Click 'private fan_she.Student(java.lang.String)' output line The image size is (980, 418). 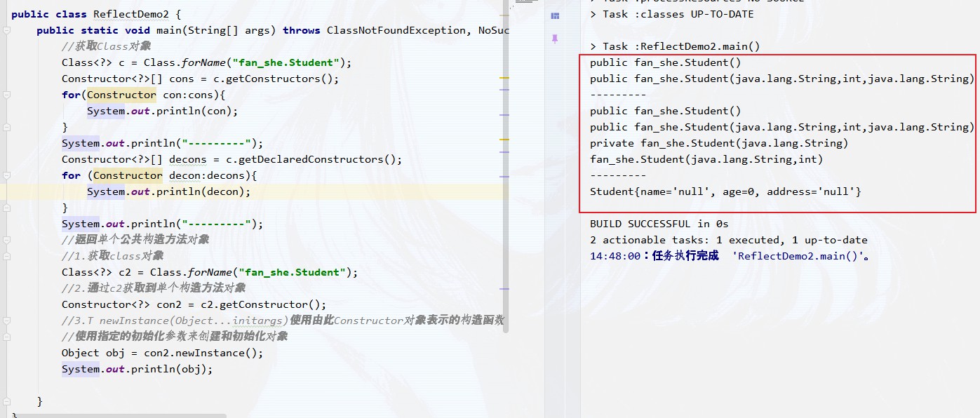[719, 143]
